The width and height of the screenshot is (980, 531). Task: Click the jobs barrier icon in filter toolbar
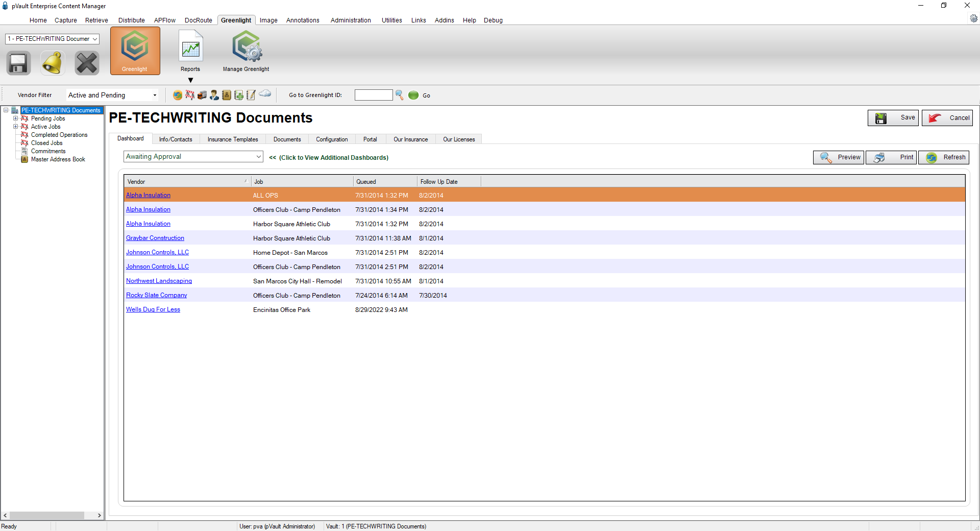pos(190,95)
